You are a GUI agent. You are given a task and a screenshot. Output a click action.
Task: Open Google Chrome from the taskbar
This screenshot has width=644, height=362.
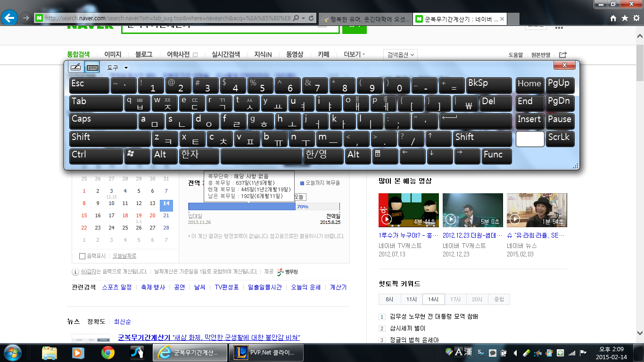pos(107,353)
